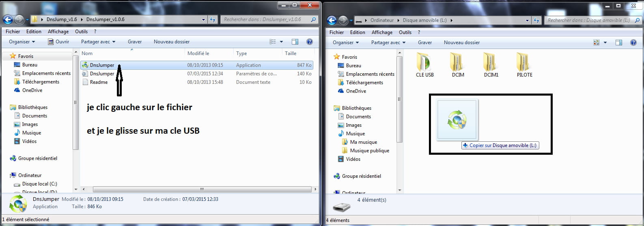
Task: Sort by Modifié le column header
Action: pyautogui.click(x=209, y=53)
